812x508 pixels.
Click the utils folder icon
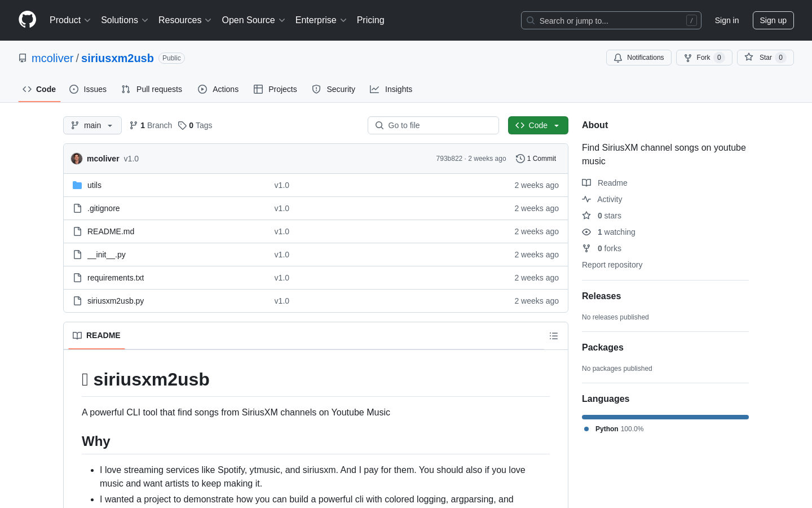(77, 185)
